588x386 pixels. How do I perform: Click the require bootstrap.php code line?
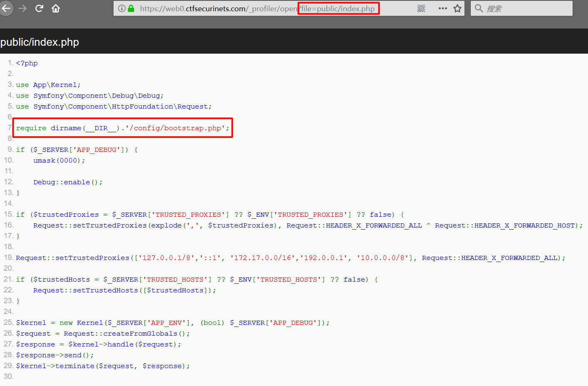122,128
